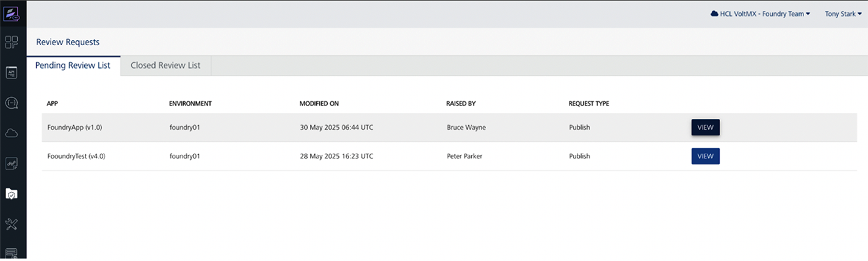Click the RAISED BY column header

(x=461, y=104)
